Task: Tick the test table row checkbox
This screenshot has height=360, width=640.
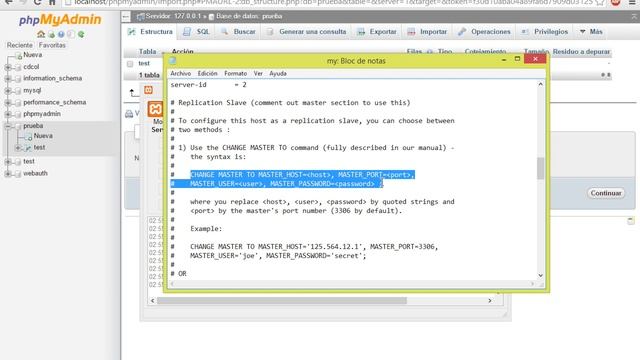Action: point(130,64)
